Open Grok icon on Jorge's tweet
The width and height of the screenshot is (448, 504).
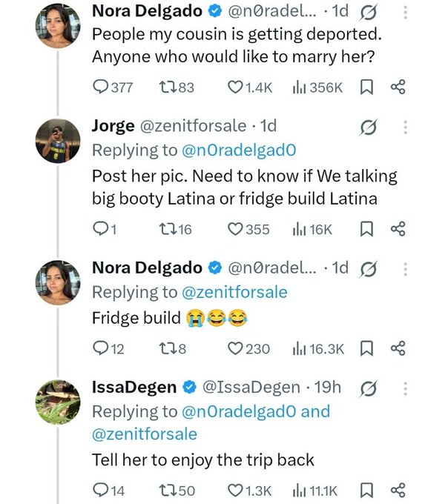368,127
